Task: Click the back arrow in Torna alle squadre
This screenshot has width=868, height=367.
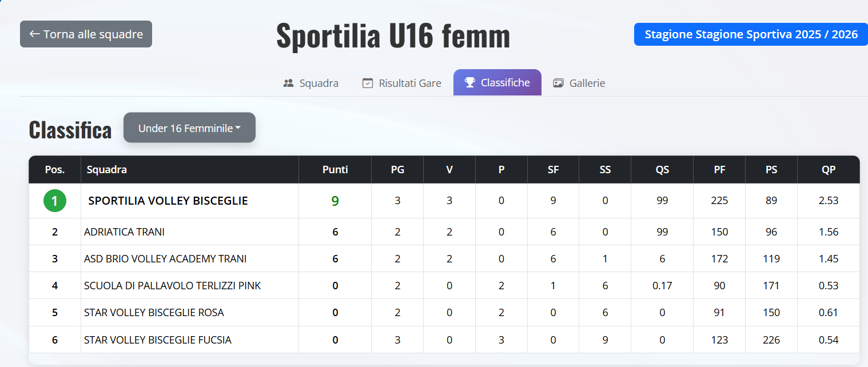Action: [x=34, y=34]
